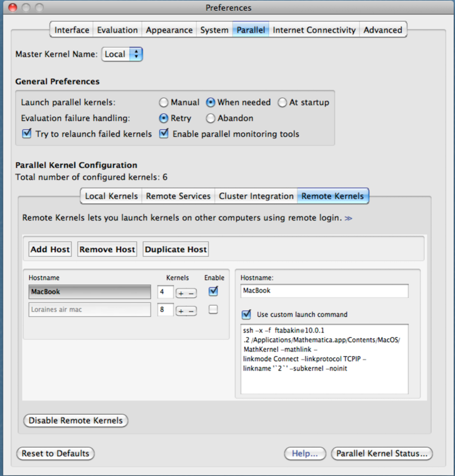455x476 pixels.
Task: Enable the Loraines air mac host checkbox
Action: pyautogui.click(x=213, y=310)
